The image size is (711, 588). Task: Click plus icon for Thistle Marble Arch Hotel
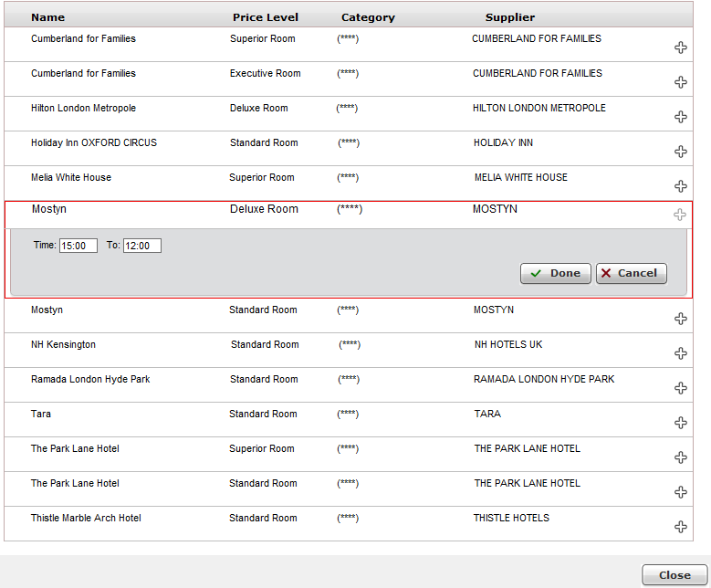pos(681,527)
